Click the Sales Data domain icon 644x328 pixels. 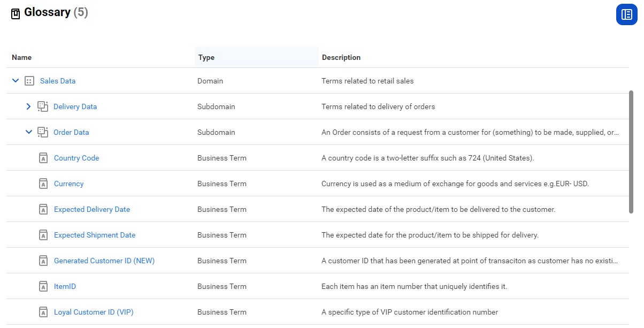click(29, 81)
